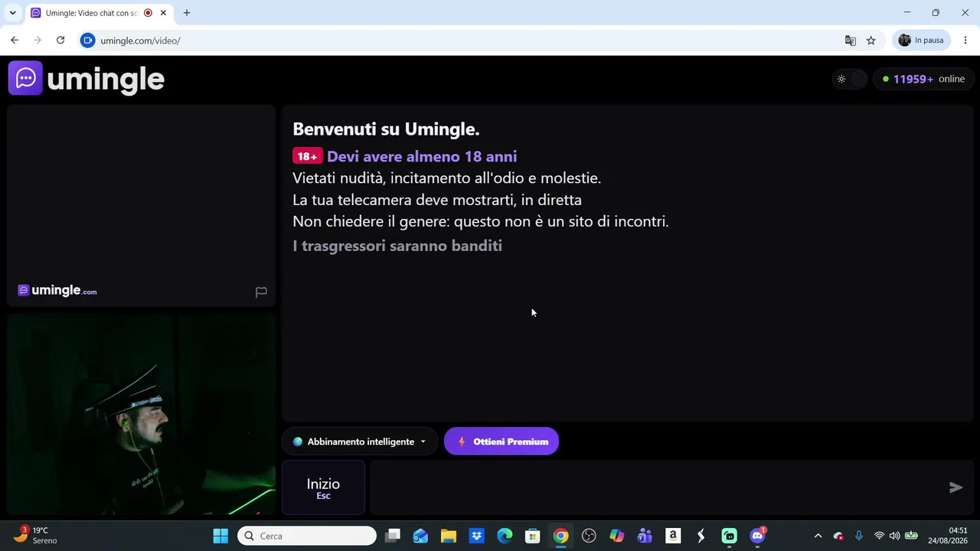Open File Explorer from the taskbar
Image resolution: width=980 pixels, height=551 pixels.
[449, 536]
